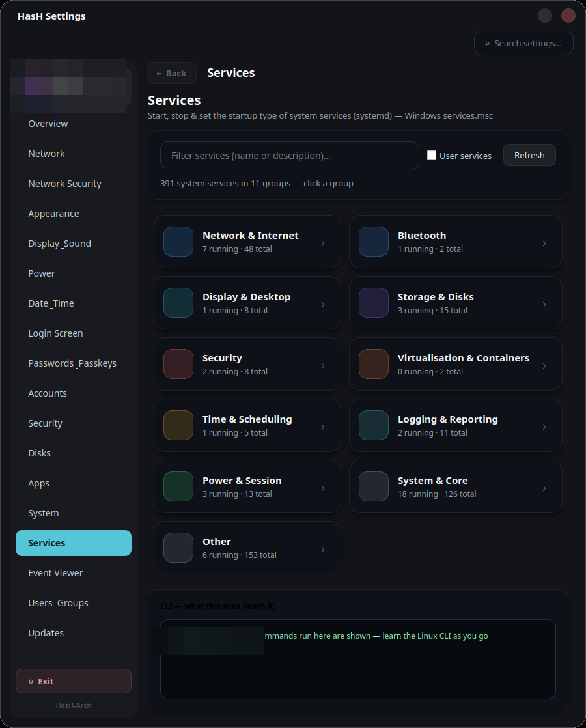Image resolution: width=586 pixels, height=728 pixels.
Task: Click the "3 running · 15 total" text
Action: [x=433, y=310]
